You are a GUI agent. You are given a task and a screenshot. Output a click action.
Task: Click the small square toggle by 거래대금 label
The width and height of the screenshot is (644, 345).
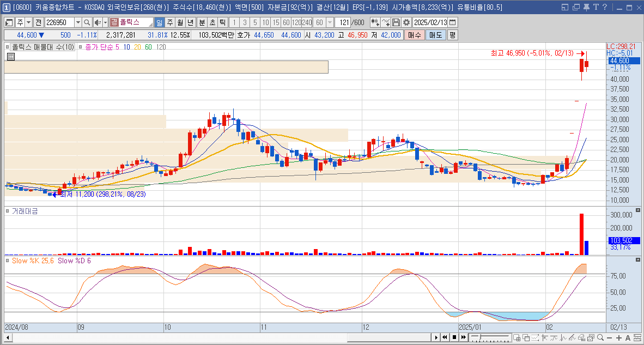point(8,211)
